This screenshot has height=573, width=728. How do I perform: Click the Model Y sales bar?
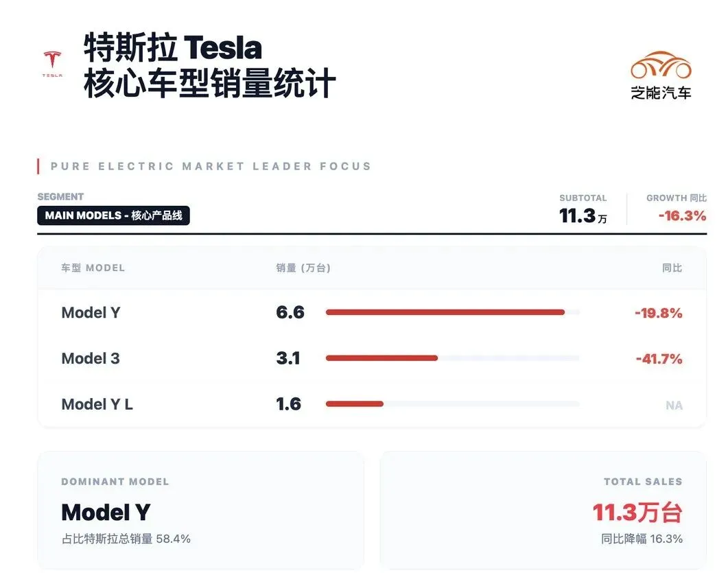445,312
